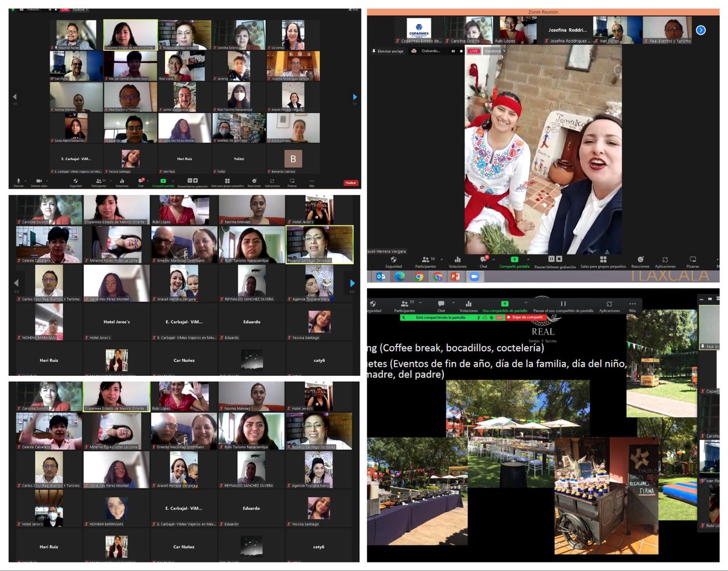This screenshot has width=728, height=571.
Task: Open Aplicaciones in screen-share toolbar
Action: pyautogui.click(x=609, y=306)
